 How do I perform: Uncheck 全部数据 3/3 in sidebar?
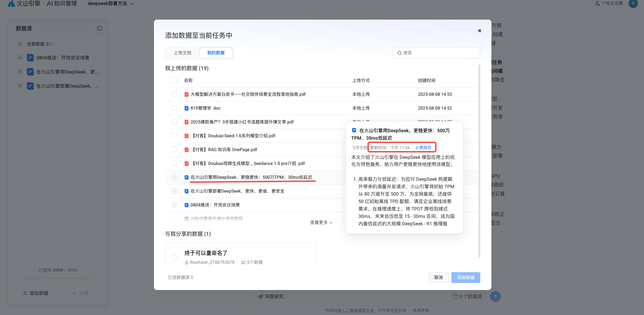pos(20,44)
